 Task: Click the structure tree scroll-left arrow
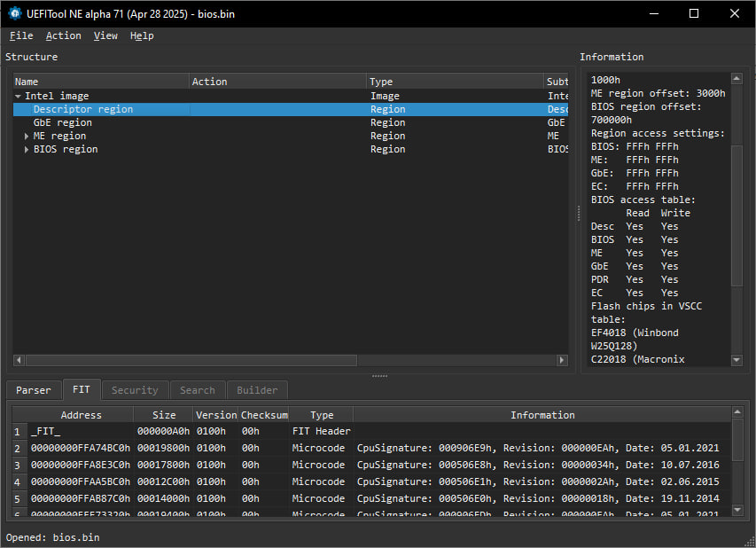point(19,360)
